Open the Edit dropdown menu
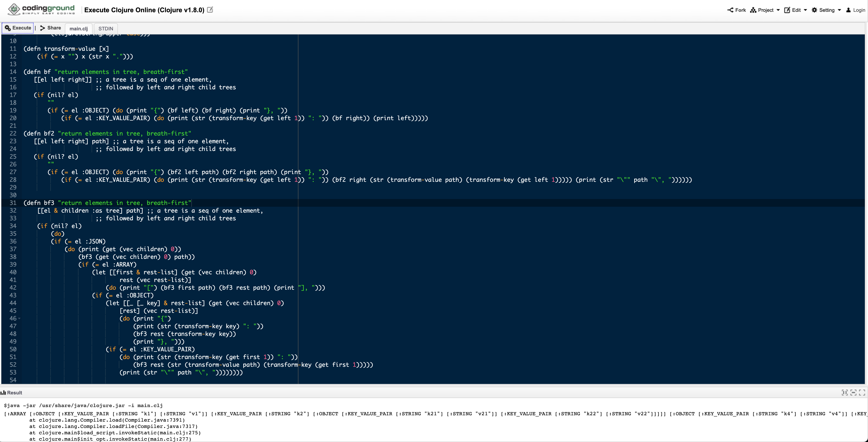The image size is (868, 442). pos(796,10)
